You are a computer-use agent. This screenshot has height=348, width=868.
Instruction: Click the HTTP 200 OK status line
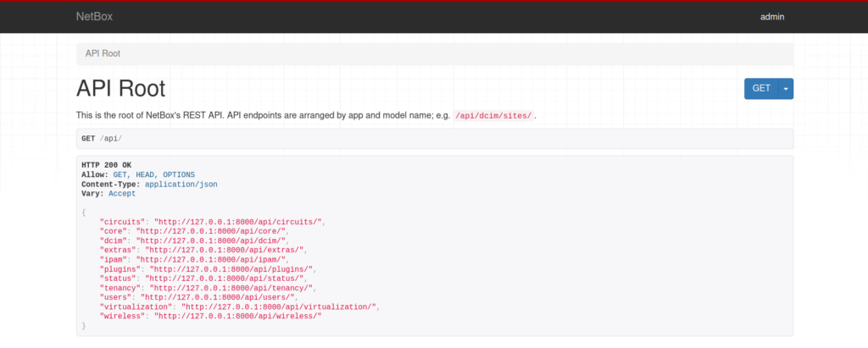(106, 164)
